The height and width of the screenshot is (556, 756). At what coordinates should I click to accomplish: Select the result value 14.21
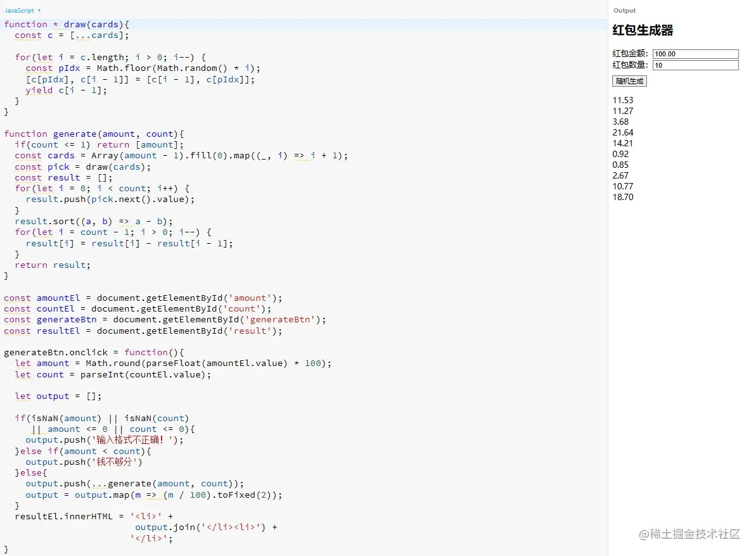(622, 143)
